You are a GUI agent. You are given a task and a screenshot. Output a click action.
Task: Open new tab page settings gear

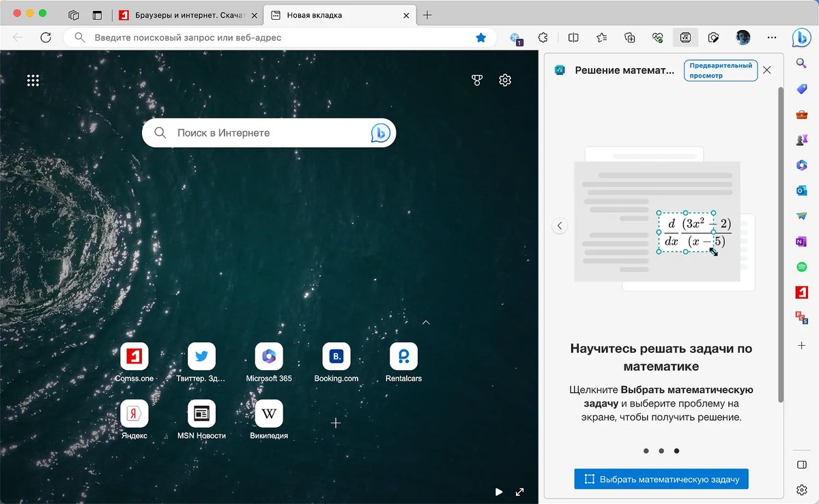coord(505,80)
